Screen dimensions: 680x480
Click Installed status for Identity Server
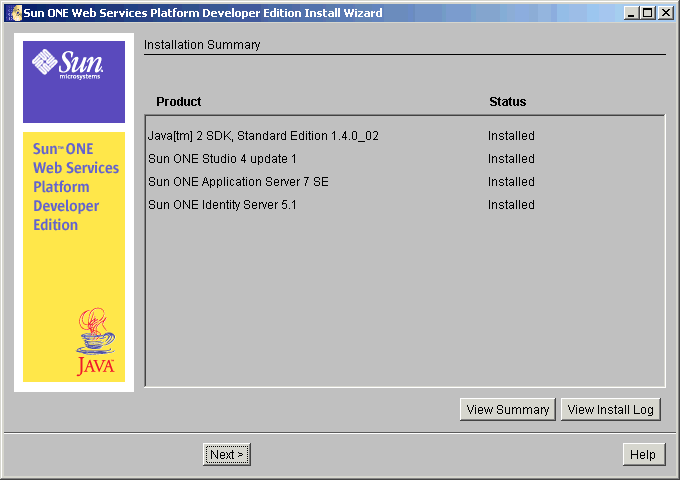click(511, 205)
